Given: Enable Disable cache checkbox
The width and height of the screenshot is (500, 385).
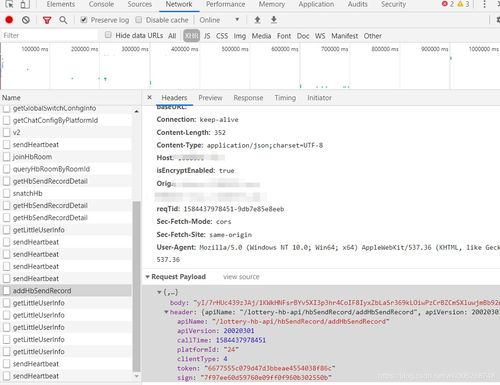Looking at the screenshot, I should pos(139,20).
